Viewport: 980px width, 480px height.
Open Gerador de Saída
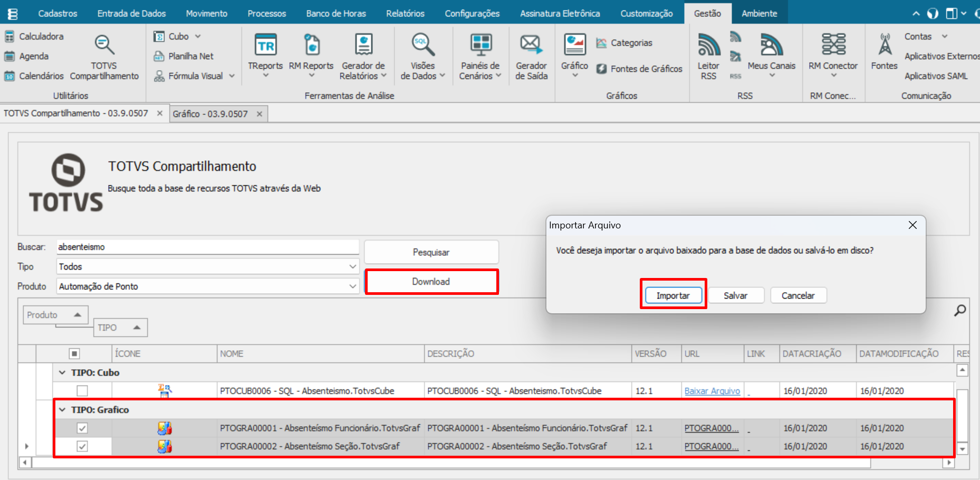click(x=531, y=56)
